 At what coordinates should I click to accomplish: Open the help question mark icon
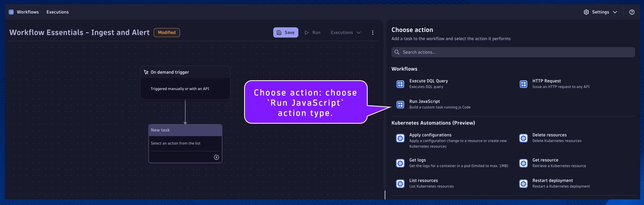point(632,12)
